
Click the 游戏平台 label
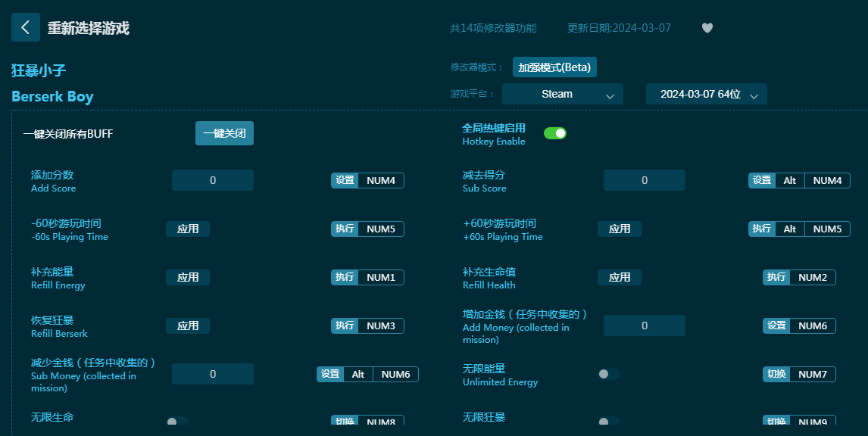[472, 94]
